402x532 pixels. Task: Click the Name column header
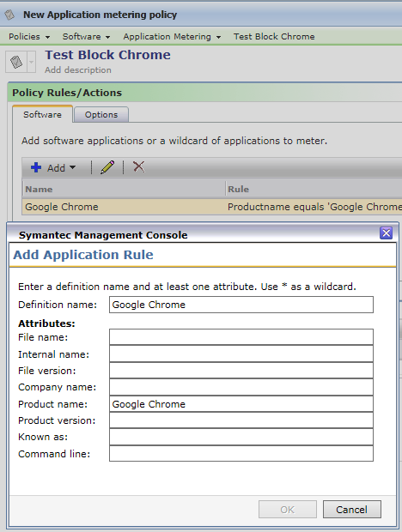point(124,190)
